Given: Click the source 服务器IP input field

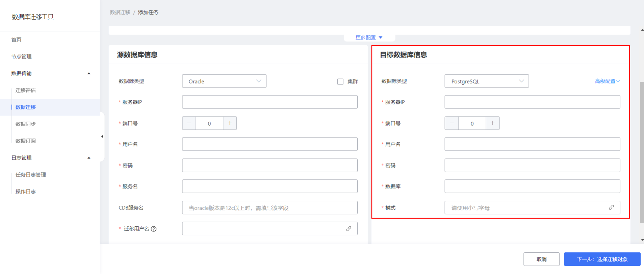Looking at the screenshot, I should point(269,102).
